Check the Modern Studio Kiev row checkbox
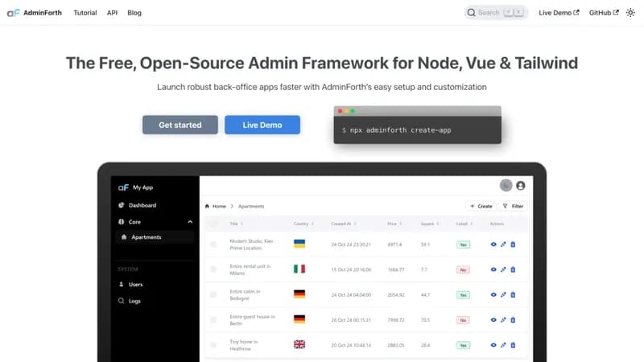644x362 pixels. point(213,245)
